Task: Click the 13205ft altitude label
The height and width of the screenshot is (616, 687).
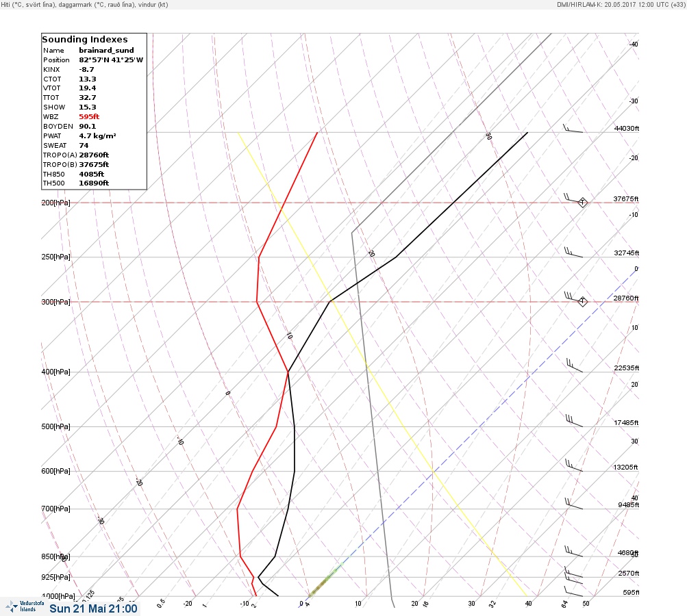Action: pos(625,467)
